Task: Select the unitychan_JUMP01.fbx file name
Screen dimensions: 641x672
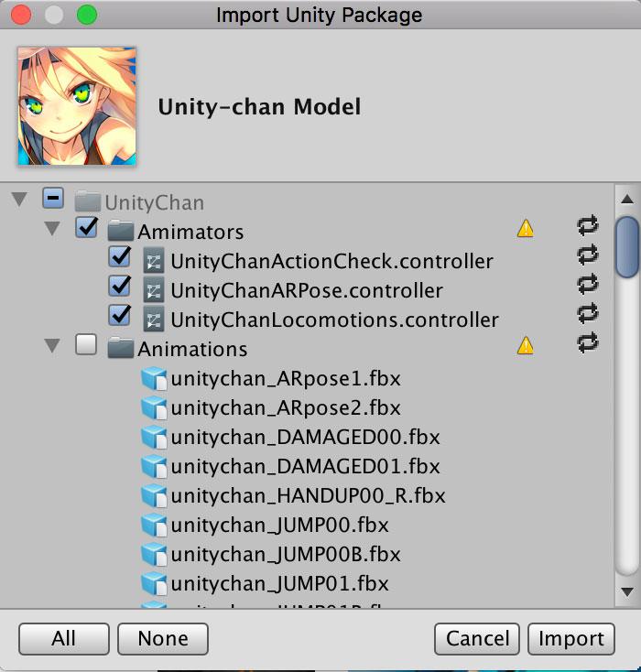Action: point(279,583)
